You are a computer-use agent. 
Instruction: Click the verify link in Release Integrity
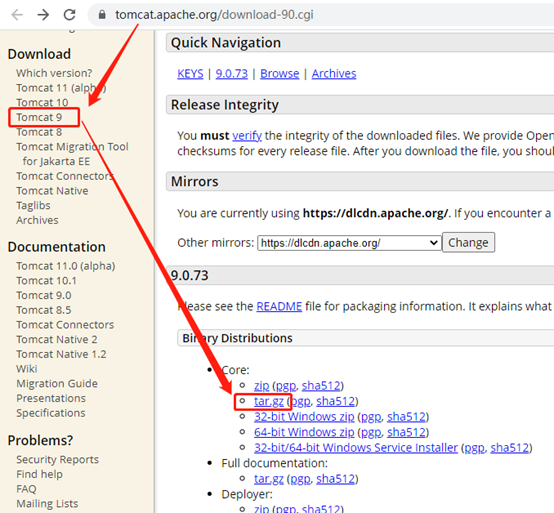[x=247, y=136]
